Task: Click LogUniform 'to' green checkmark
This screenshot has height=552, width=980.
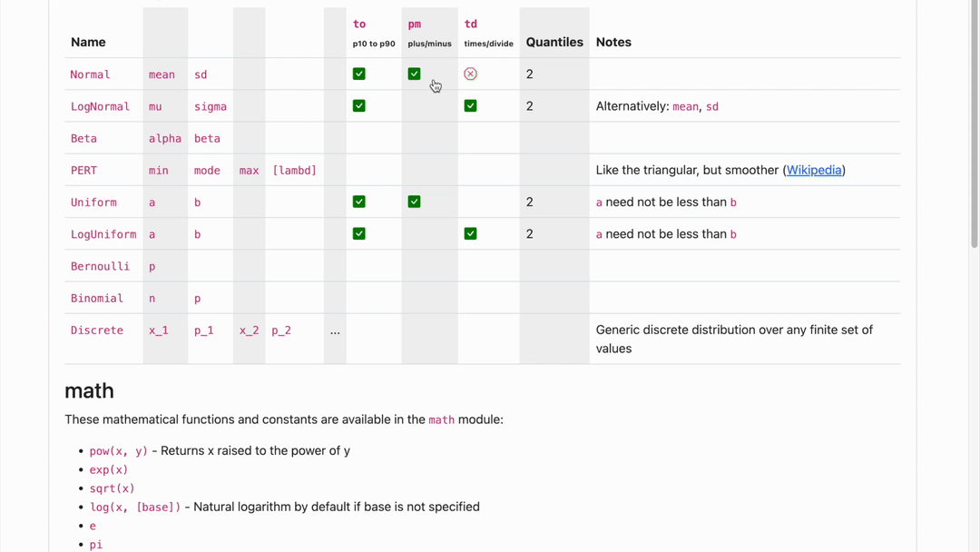Action: coord(359,233)
